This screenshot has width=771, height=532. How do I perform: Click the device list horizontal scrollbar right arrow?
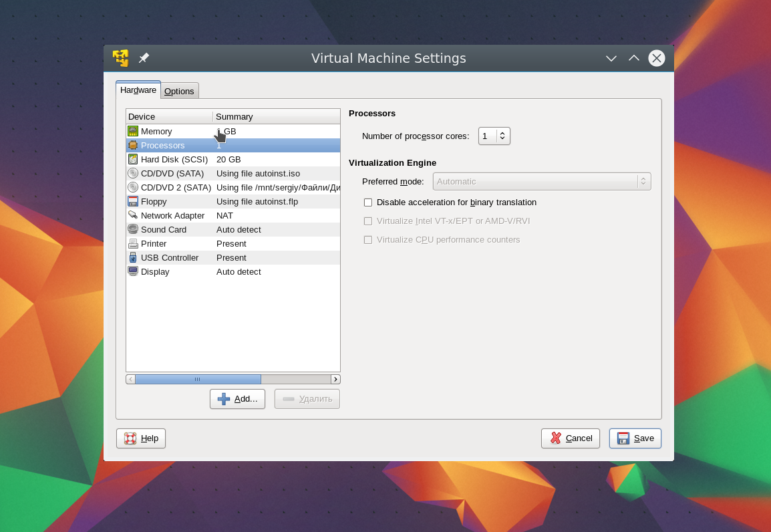coord(335,380)
